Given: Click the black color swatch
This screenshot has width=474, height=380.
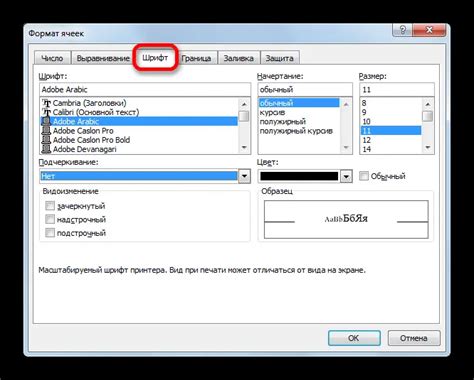Looking at the screenshot, I should click(x=299, y=176).
